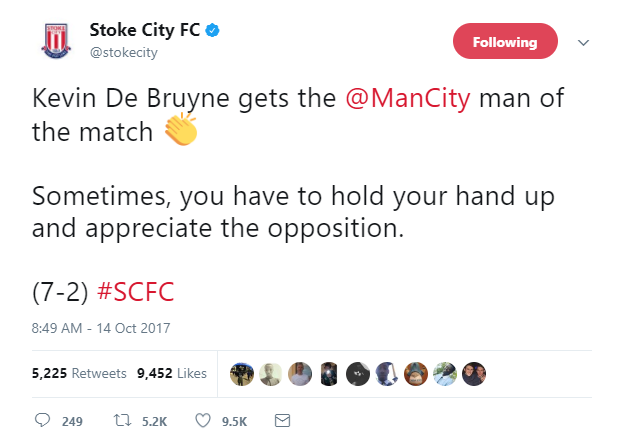624x442 pixels.
Task: Click the blue verified badge
Action: click(213, 29)
